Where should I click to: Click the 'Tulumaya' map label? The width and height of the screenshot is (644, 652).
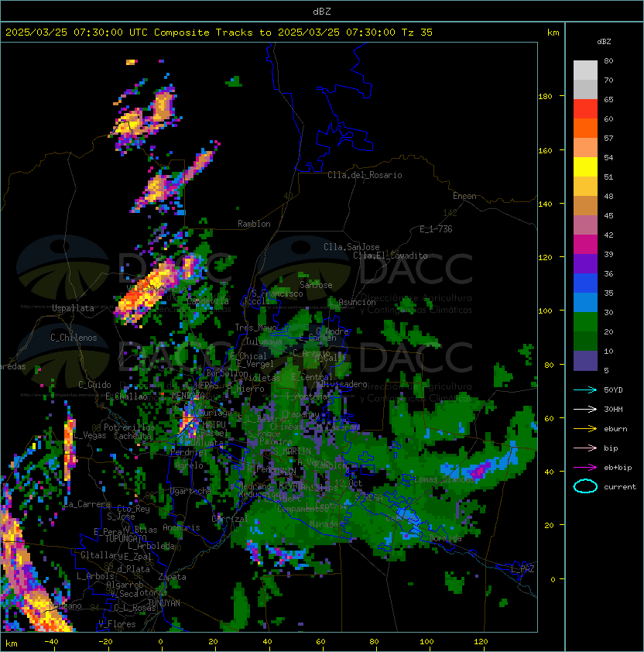point(264,341)
